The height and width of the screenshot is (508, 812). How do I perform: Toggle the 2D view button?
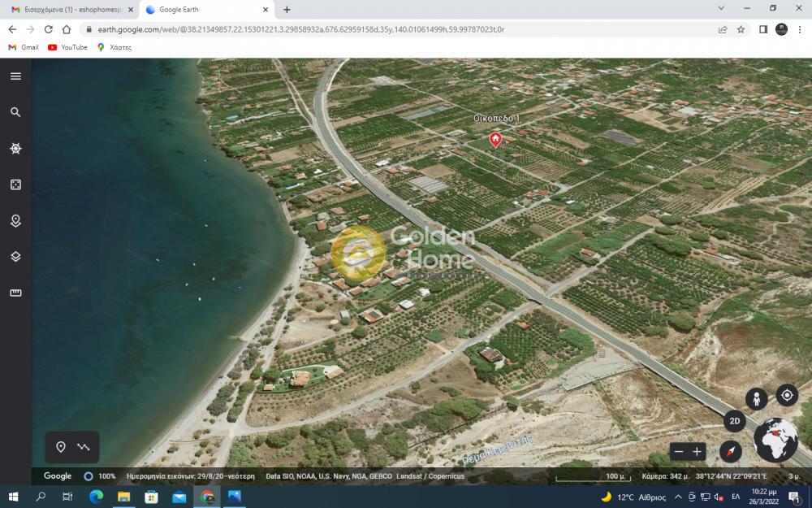[x=735, y=421]
